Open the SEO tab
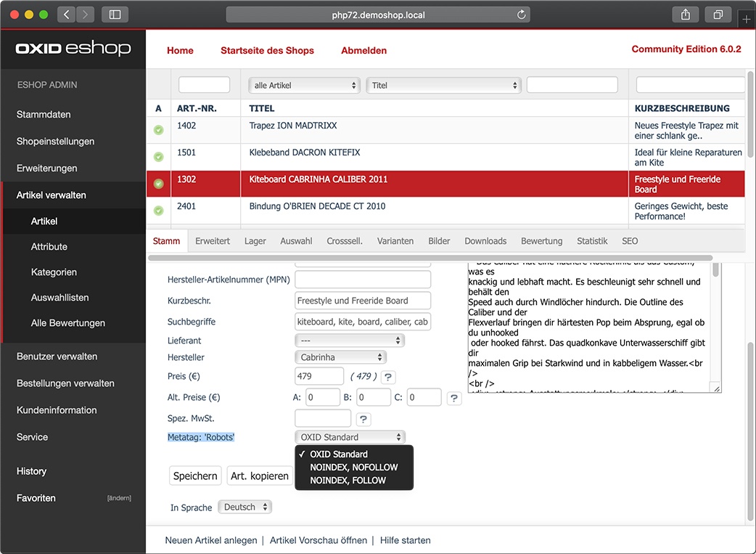The image size is (756, 554). pos(630,241)
